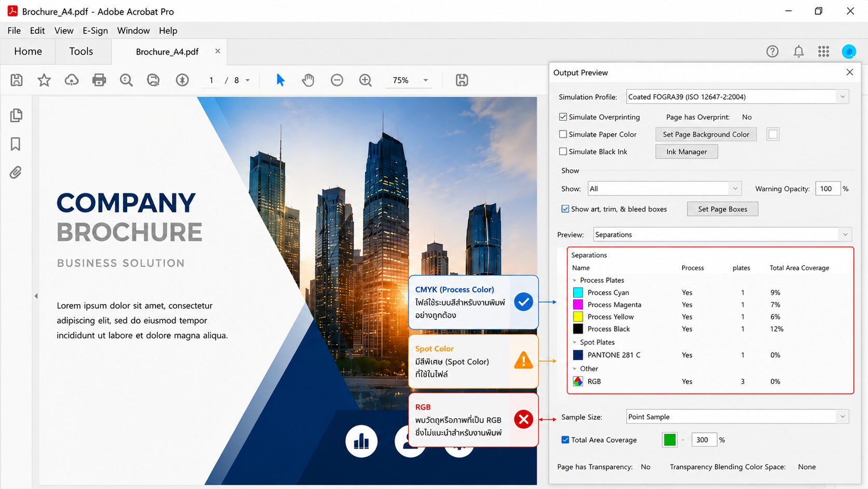Toggle Process Cyan plate swatch
The height and width of the screenshot is (489, 868).
[578, 293]
